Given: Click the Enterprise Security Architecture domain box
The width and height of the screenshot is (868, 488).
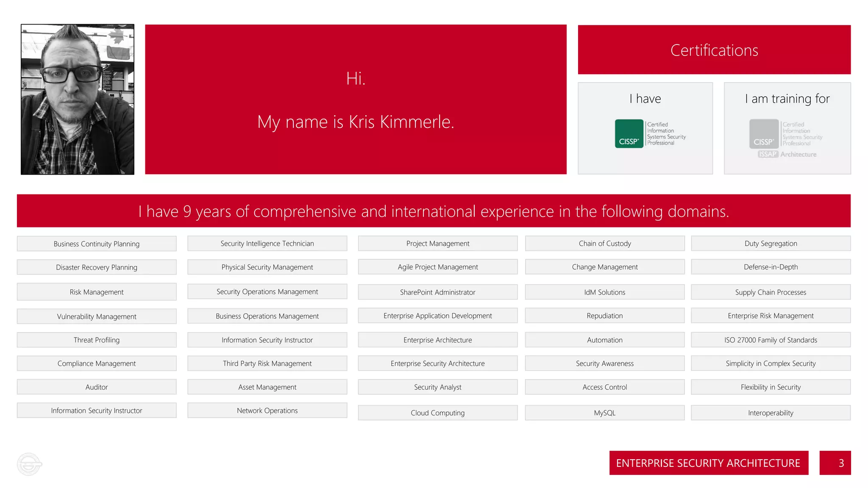Looking at the screenshot, I should [437, 363].
